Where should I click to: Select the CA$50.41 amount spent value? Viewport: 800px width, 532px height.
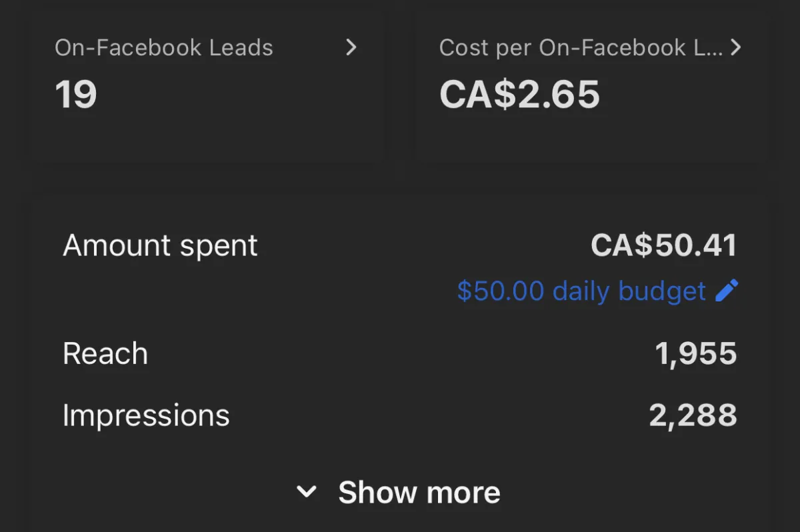[x=664, y=245]
